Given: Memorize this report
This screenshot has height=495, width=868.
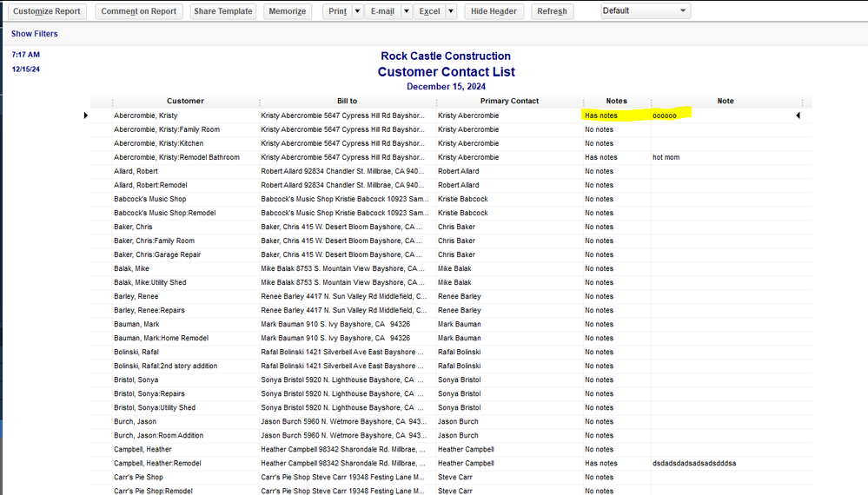Looking at the screenshot, I should tap(288, 11).
